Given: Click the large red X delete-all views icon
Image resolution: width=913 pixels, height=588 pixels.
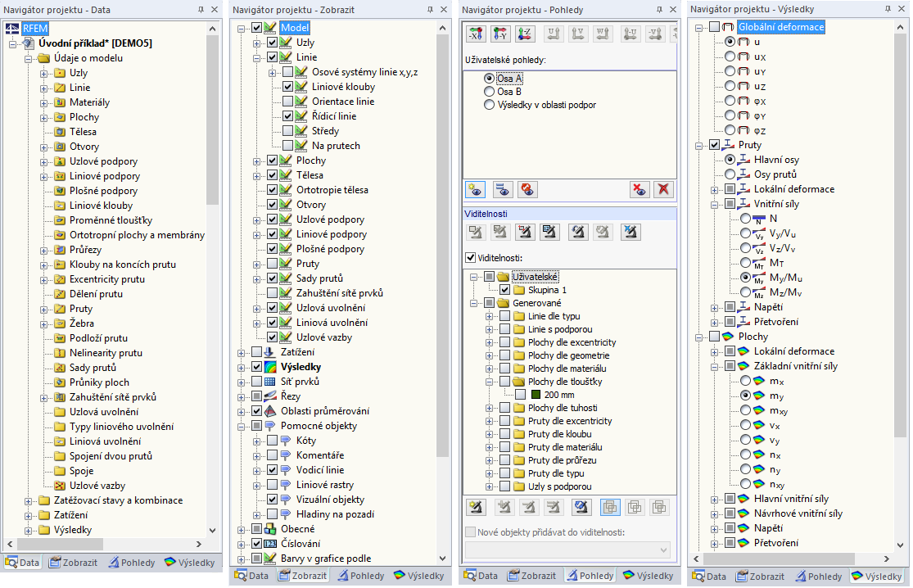Looking at the screenshot, I should click(663, 189).
